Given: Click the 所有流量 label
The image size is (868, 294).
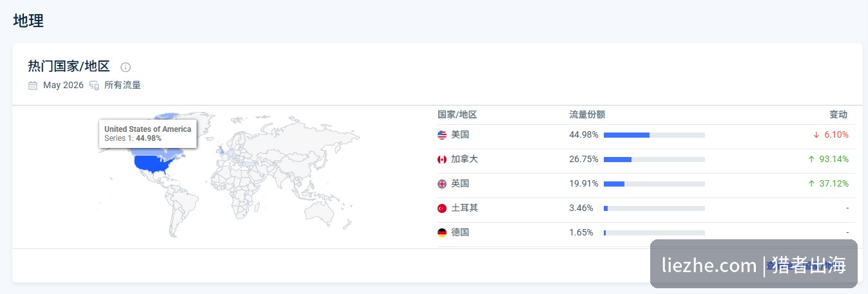Looking at the screenshot, I should [122, 86].
